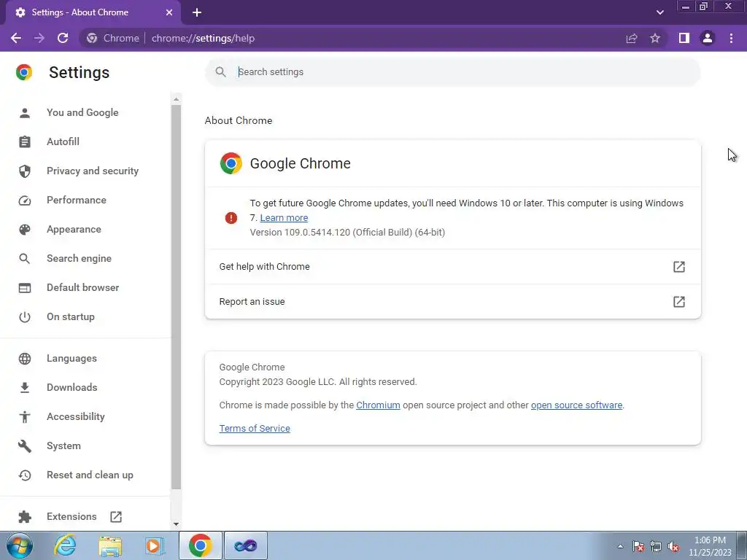
Task: Open Chrome's three-dot menu
Action: [731, 38]
